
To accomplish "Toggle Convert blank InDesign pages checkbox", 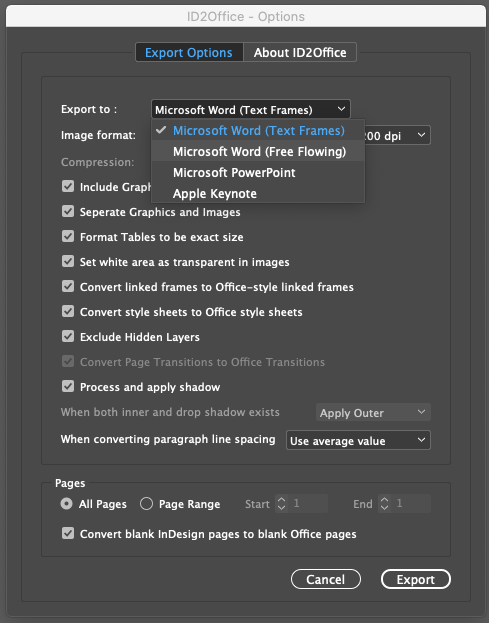I will 68,533.
